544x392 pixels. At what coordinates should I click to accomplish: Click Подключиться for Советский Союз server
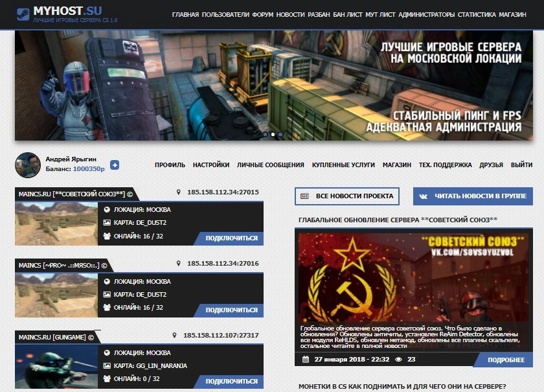(x=231, y=238)
